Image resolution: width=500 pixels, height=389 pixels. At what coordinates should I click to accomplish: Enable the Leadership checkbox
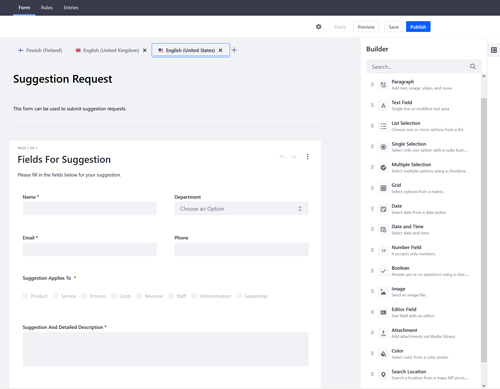coord(239,296)
